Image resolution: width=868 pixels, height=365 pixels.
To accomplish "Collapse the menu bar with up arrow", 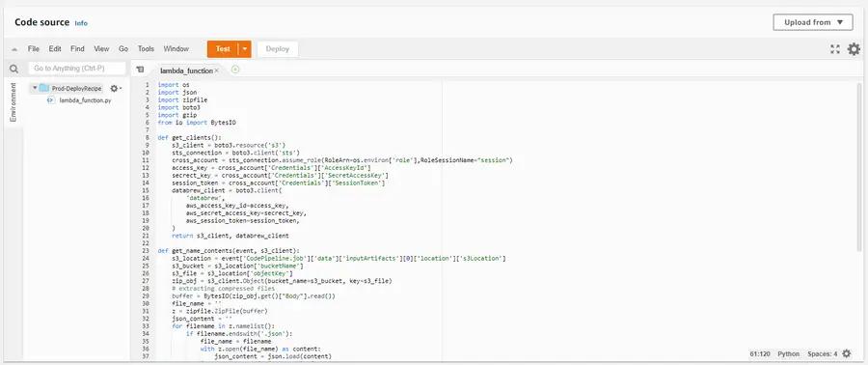I will click(x=14, y=49).
